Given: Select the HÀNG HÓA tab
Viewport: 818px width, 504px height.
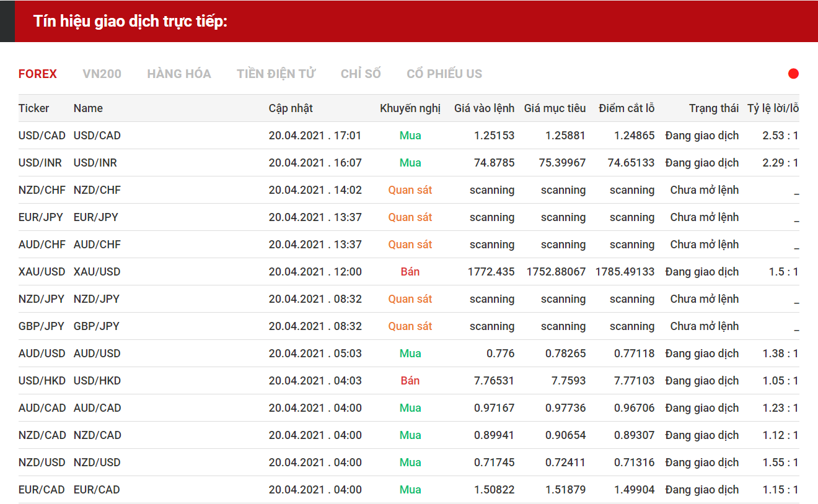Looking at the screenshot, I should 179,74.
